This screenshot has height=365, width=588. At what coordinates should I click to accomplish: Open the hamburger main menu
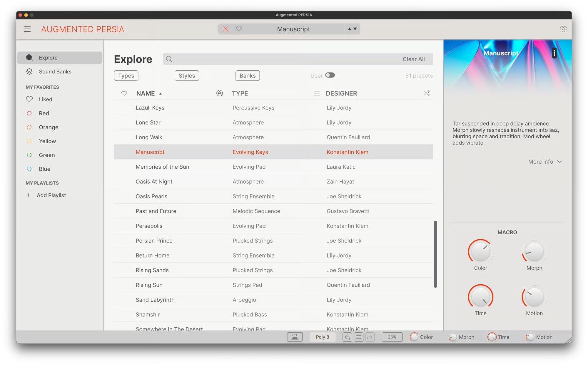point(27,29)
